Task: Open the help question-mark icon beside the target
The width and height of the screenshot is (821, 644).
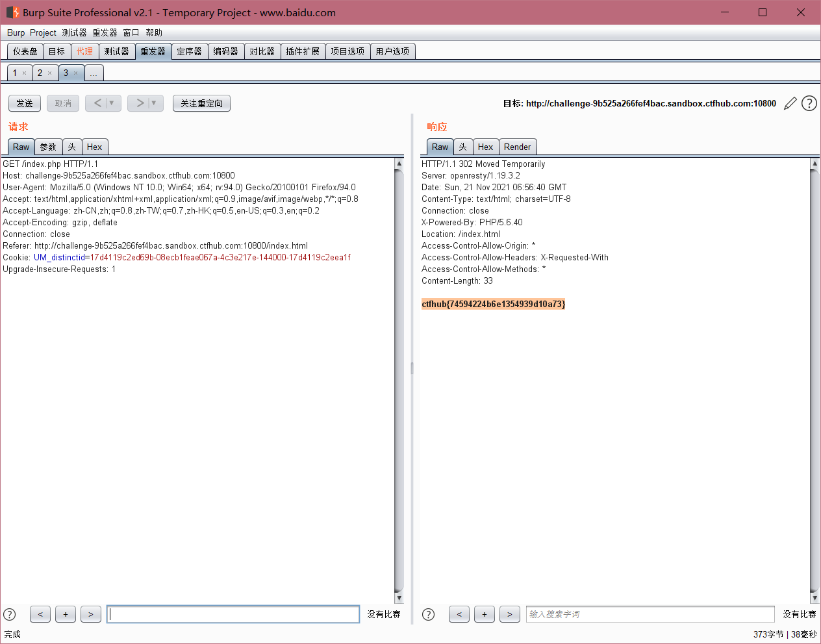Action: point(809,103)
